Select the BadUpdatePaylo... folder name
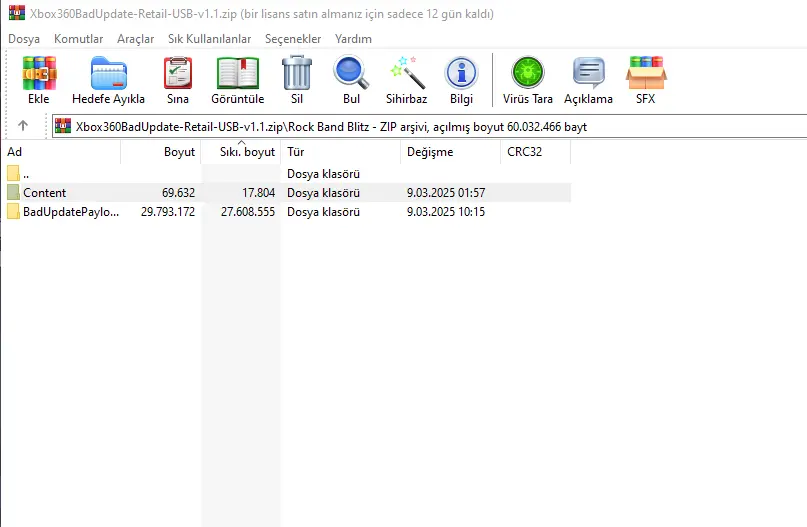Image resolution: width=807 pixels, height=527 pixels. click(71, 212)
